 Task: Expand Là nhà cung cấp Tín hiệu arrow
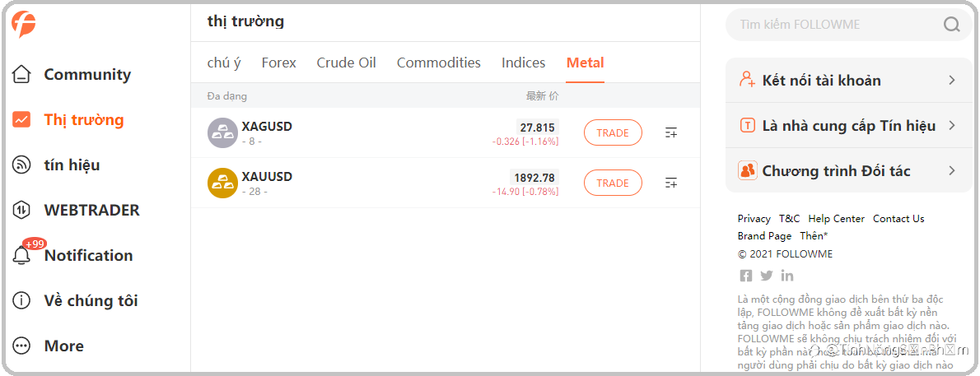tap(951, 126)
